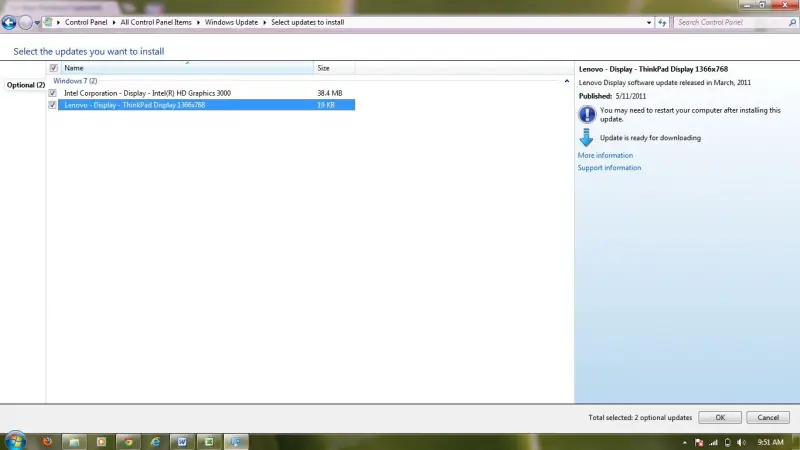Sort by the Name column header
This screenshot has height=450, width=800.
187,68
